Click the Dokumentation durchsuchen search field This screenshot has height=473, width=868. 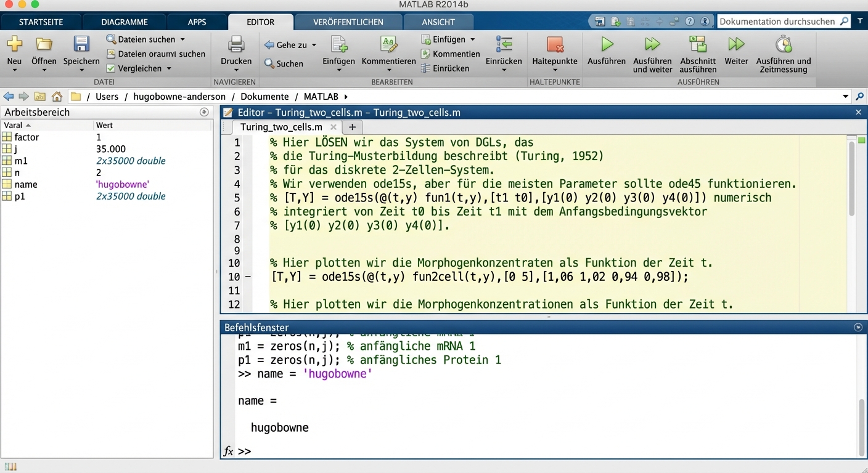pos(777,22)
